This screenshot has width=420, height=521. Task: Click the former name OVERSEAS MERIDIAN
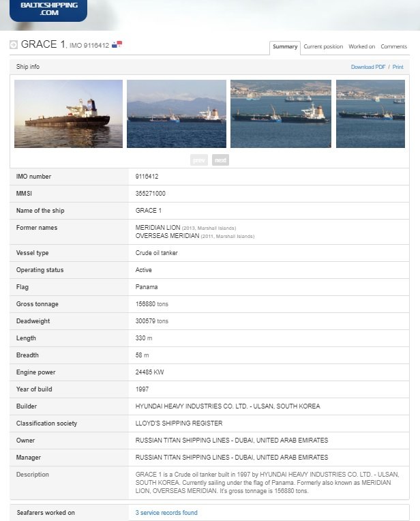(x=167, y=235)
